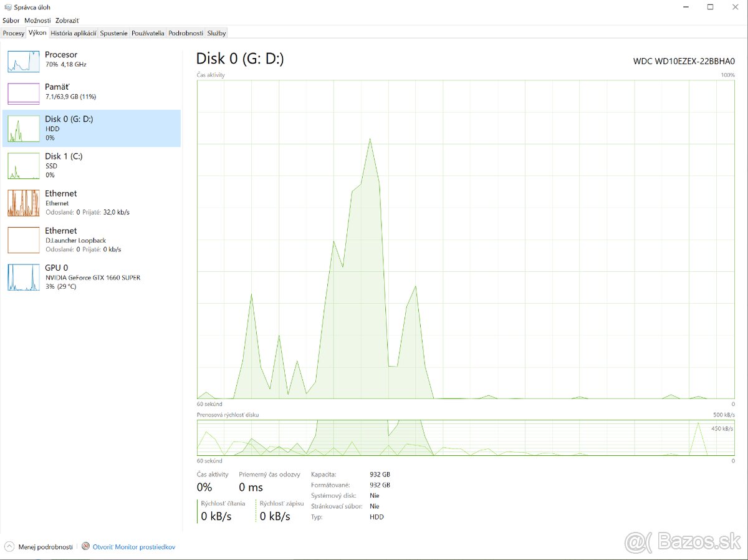This screenshot has width=748, height=560.
Task: Click the Pamäť memory graph thumbnail
Action: pyautogui.click(x=23, y=93)
